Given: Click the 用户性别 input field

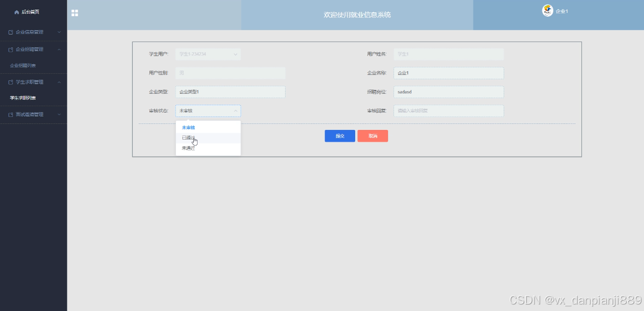Looking at the screenshot, I should coord(231,73).
